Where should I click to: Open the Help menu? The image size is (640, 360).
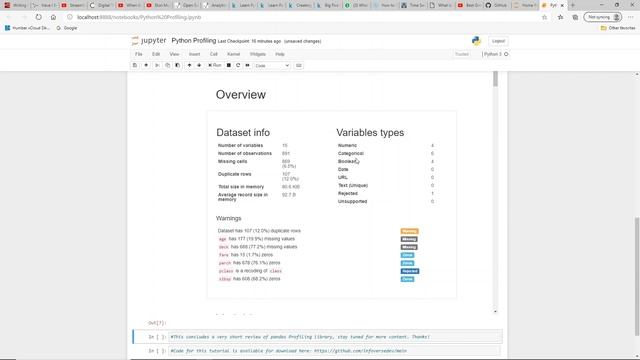coord(280,54)
